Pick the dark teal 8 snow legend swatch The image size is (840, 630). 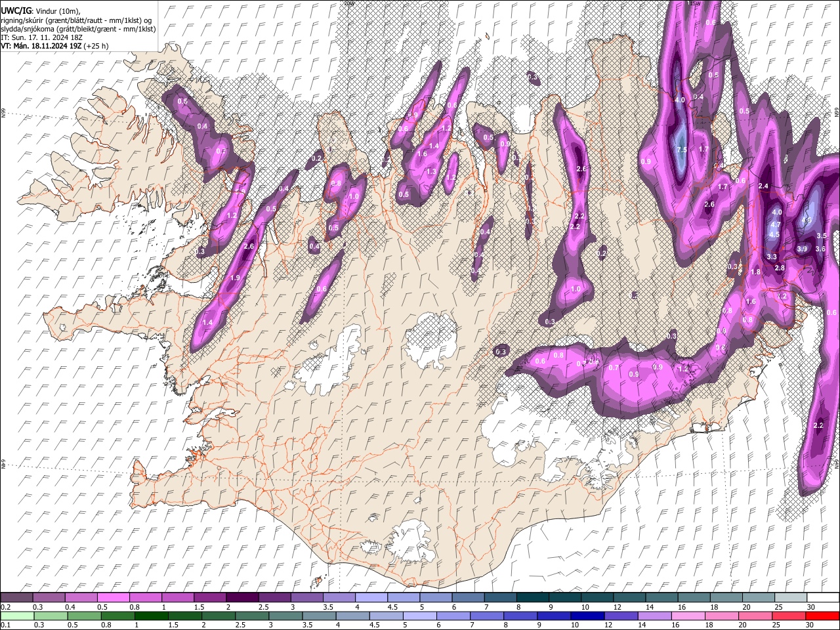pyautogui.click(x=532, y=598)
